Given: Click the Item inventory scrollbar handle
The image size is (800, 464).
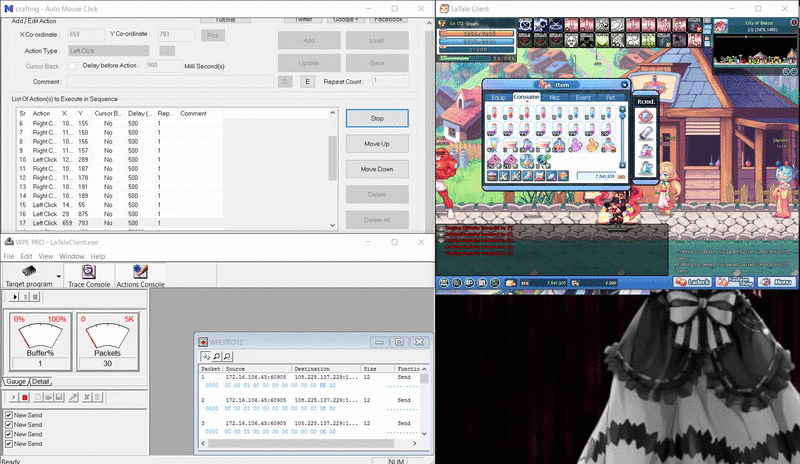Looking at the screenshot, I should point(622,116).
